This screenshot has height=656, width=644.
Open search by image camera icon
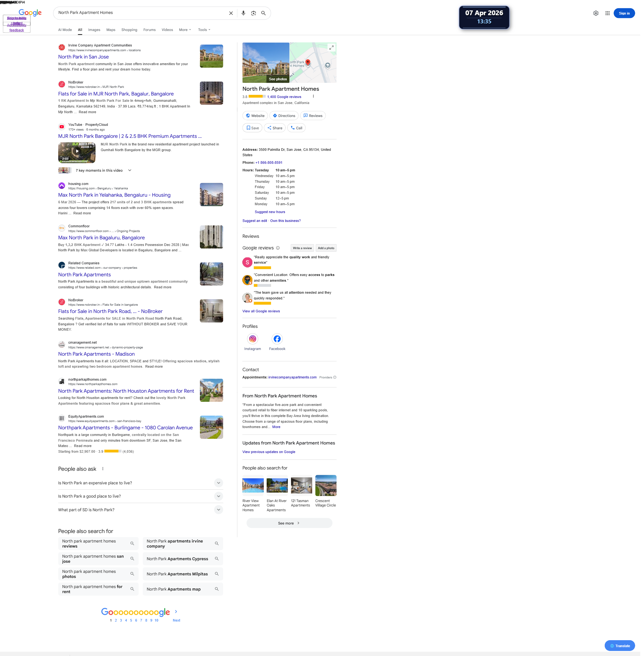click(x=253, y=13)
